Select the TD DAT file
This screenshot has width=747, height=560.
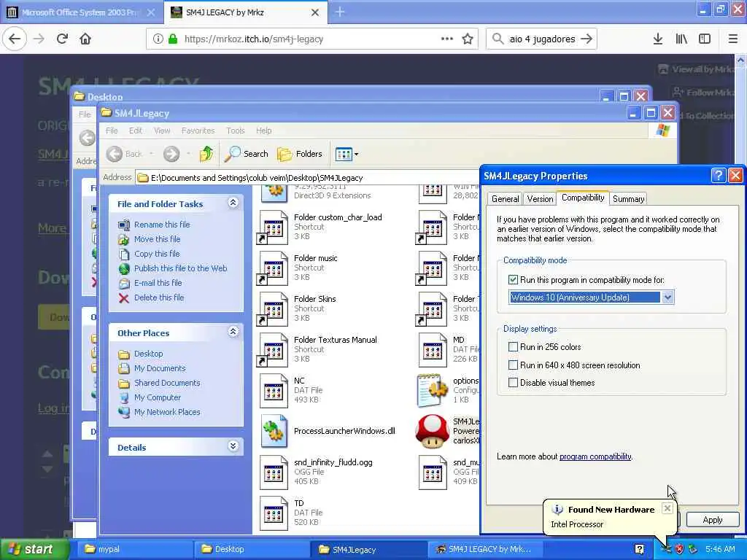[x=274, y=513]
